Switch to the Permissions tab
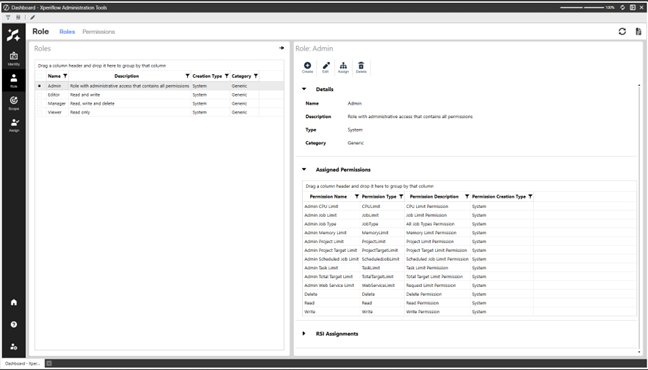The height and width of the screenshot is (370, 648). (99, 32)
